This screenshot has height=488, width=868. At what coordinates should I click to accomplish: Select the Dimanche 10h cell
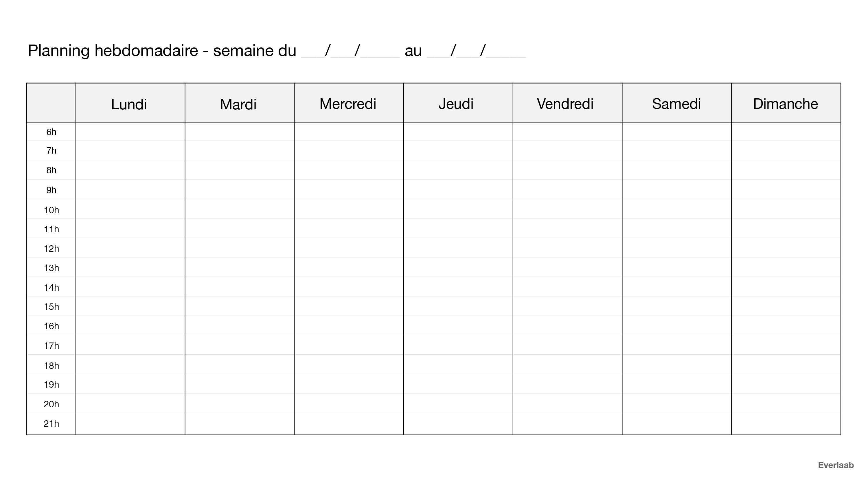(786, 209)
